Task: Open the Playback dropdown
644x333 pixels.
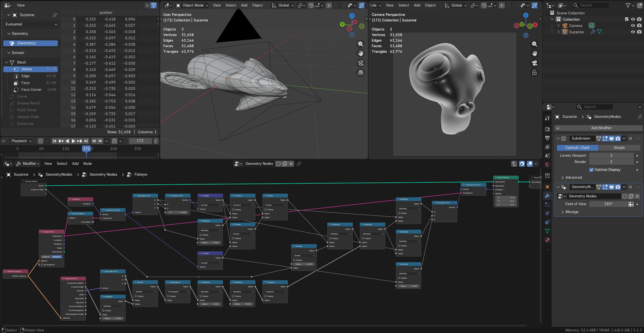Action: click(x=21, y=141)
